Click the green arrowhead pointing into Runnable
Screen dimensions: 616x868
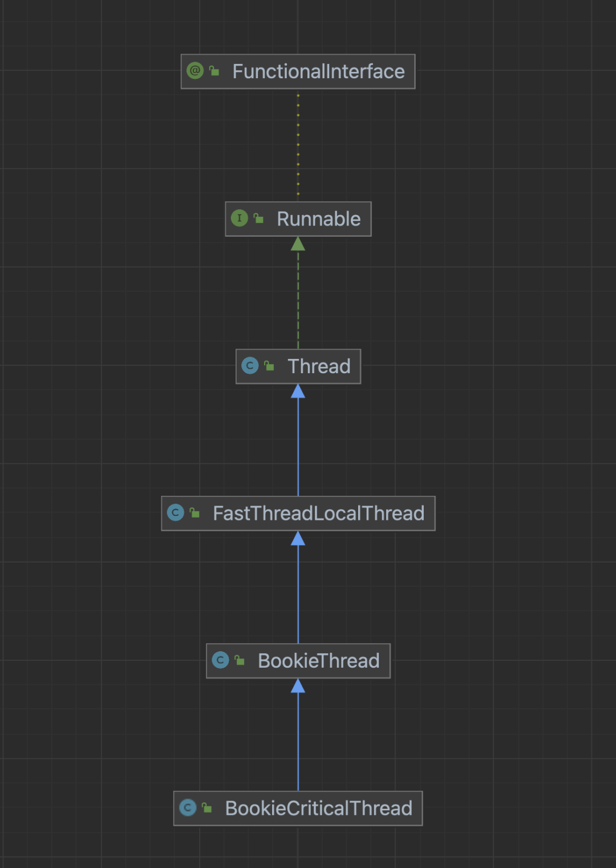click(x=298, y=244)
